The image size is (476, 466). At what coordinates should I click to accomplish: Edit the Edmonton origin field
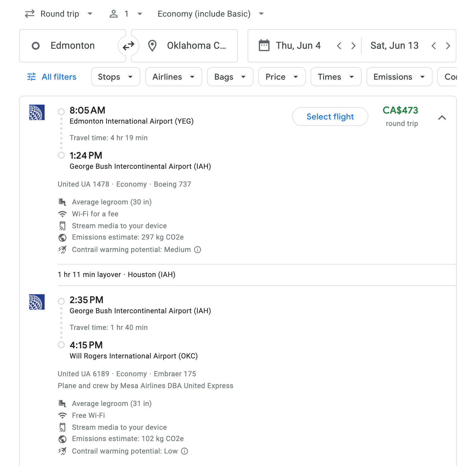(x=73, y=46)
